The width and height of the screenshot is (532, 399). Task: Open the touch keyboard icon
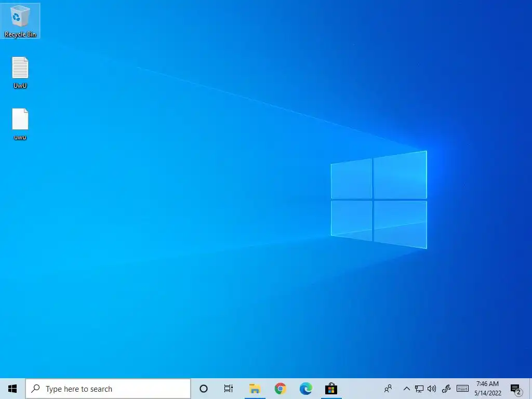click(x=462, y=389)
